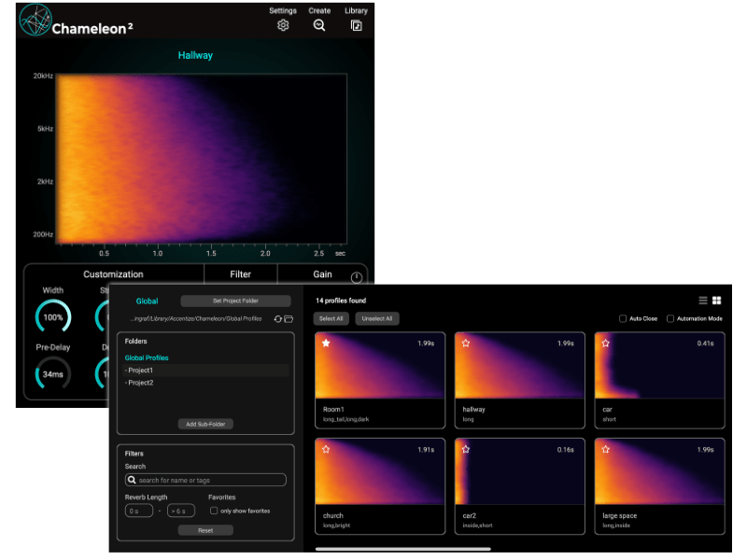Open Settings gear icon
Image resolution: width=747 pixels, height=560 pixels.
point(283,25)
